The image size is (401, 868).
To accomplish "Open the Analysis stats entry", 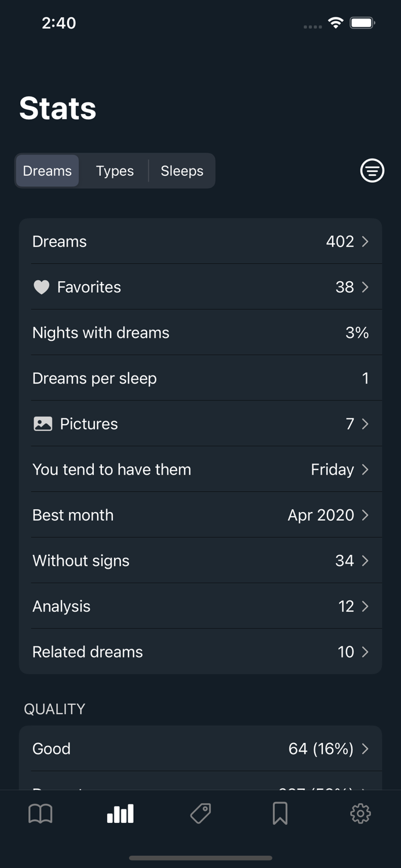I will click(200, 606).
